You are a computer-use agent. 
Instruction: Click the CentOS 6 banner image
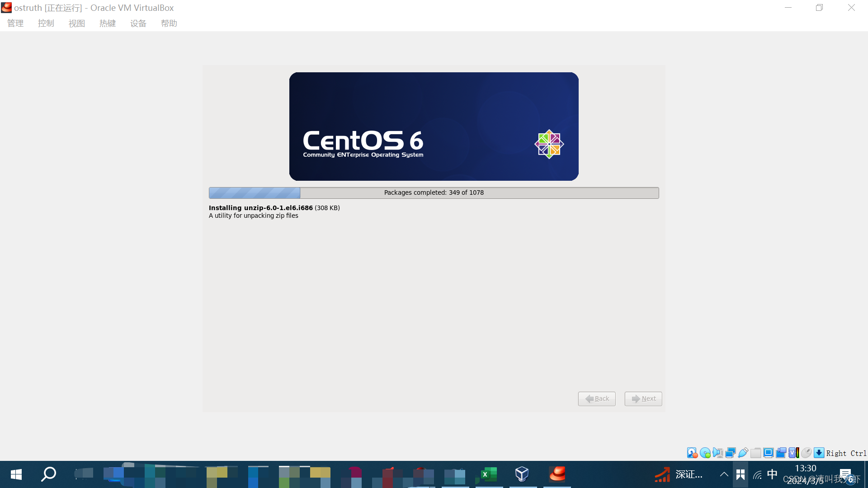[434, 127]
